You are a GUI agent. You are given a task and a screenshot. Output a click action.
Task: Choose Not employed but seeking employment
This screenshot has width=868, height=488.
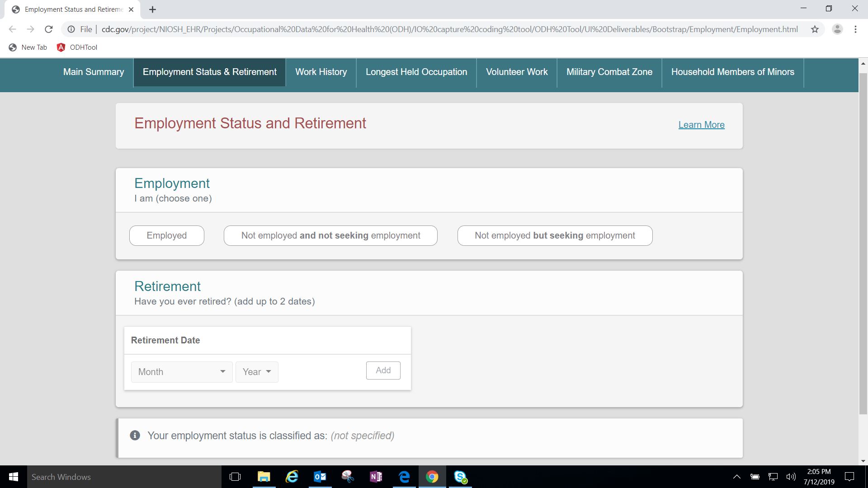coord(555,235)
